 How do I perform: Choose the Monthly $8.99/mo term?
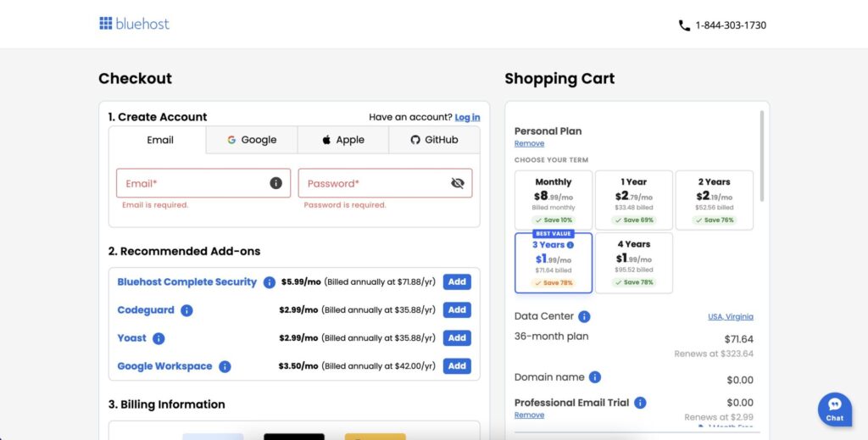554,200
